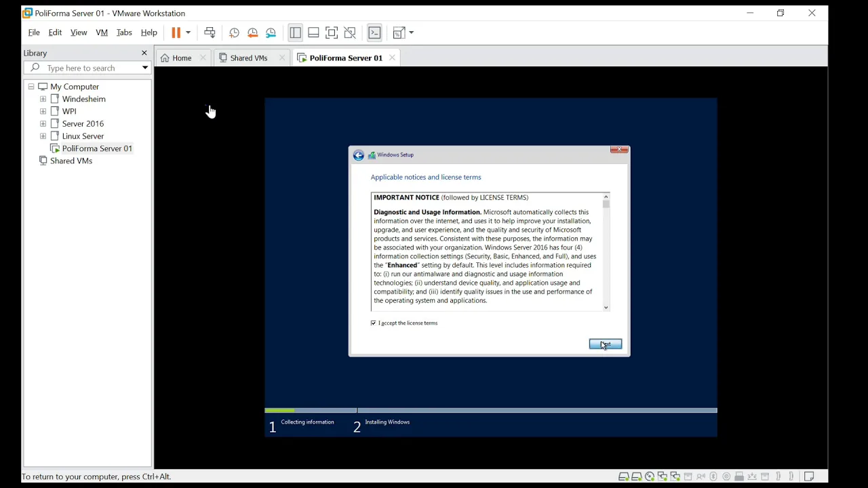The image size is (868, 488).
Task: Click the license text scroll down arrow
Action: tap(606, 308)
